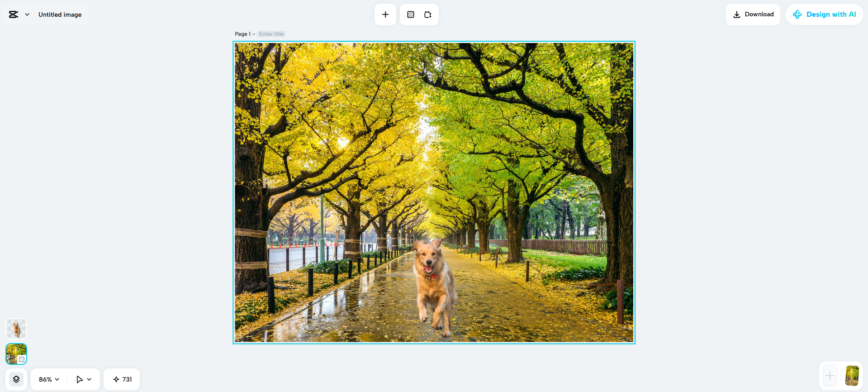Image resolution: width=868 pixels, height=392 pixels.
Task: Toggle the Layers panel icon
Action: 16,379
